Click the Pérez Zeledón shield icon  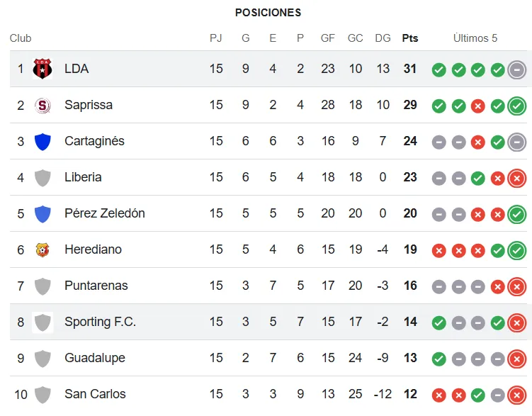point(43,213)
